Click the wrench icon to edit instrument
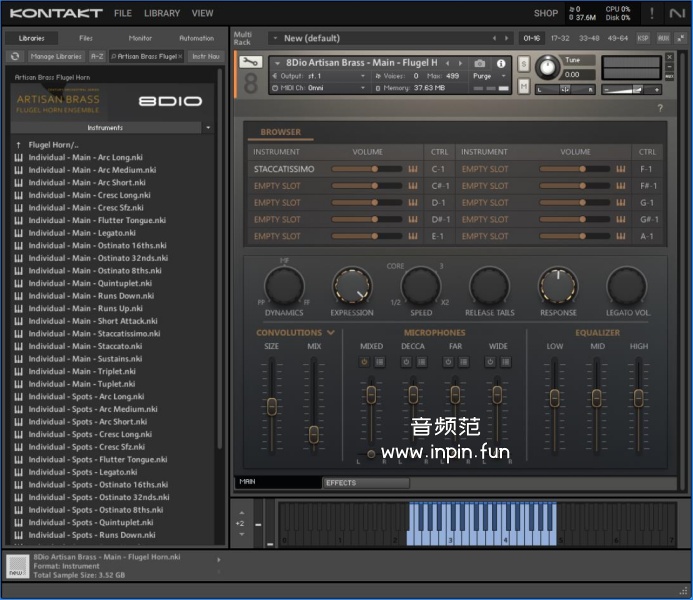Screen dimensions: 693x600 coord(251,64)
